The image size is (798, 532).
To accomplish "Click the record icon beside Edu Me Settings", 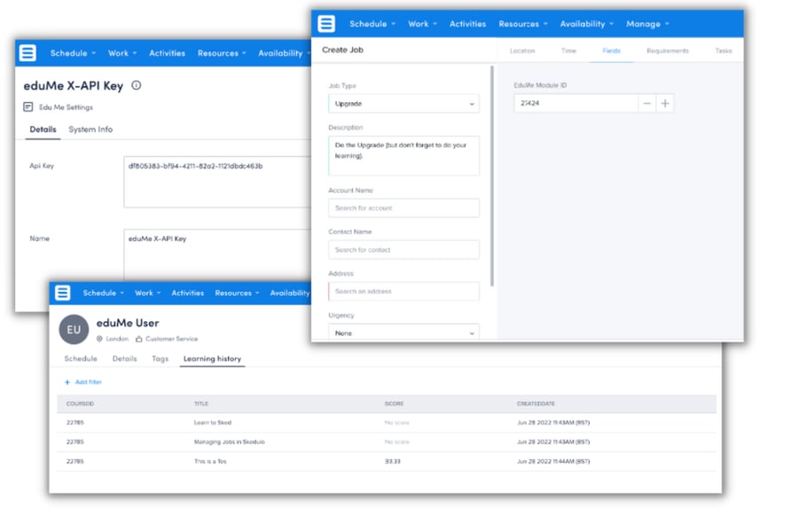I will pyautogui.click(x=28, y=107).
